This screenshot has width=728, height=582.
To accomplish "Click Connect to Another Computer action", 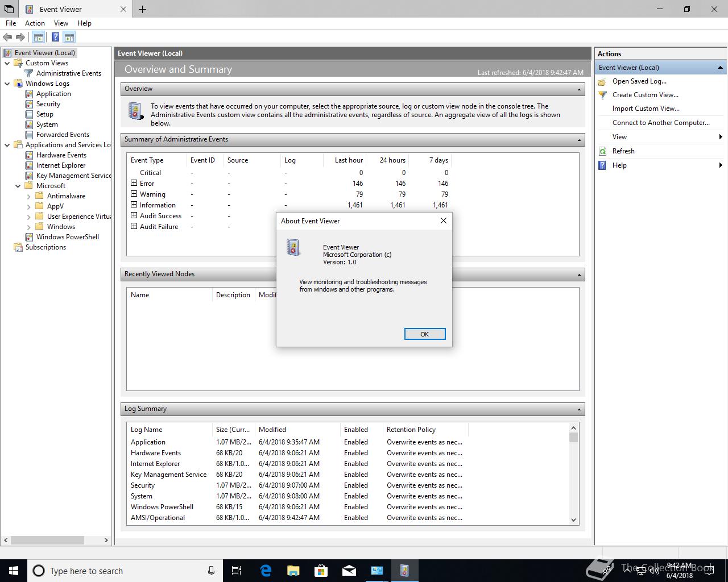I will [x=661, y=123].
